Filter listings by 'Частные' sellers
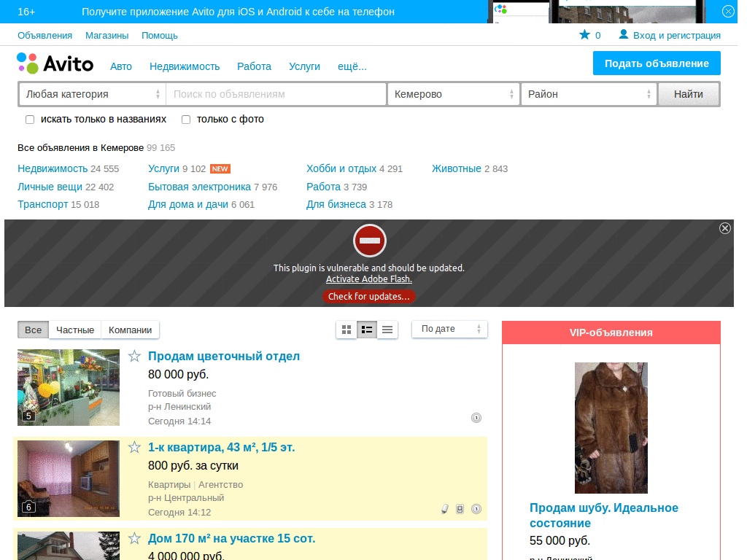The height and width of the screenshot is (560, 747). tap(75, 330)
